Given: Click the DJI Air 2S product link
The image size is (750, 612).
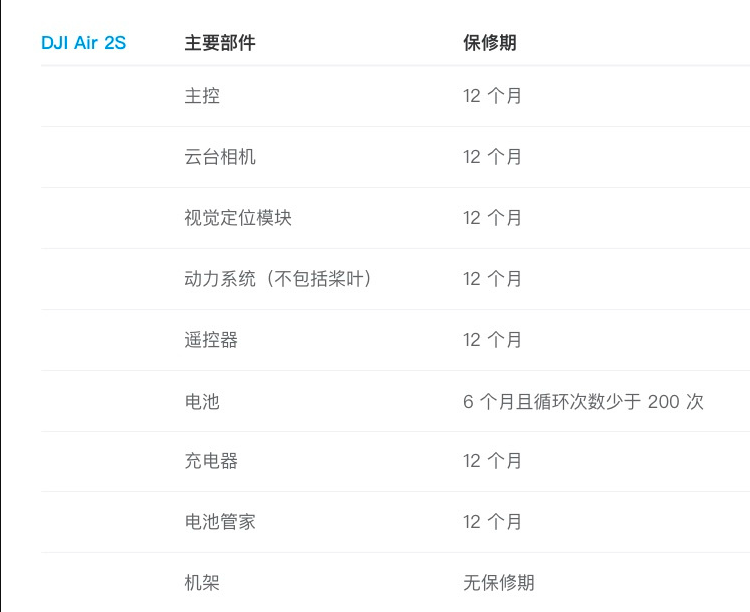Looking at the screenshot, I should coord(84,43).
